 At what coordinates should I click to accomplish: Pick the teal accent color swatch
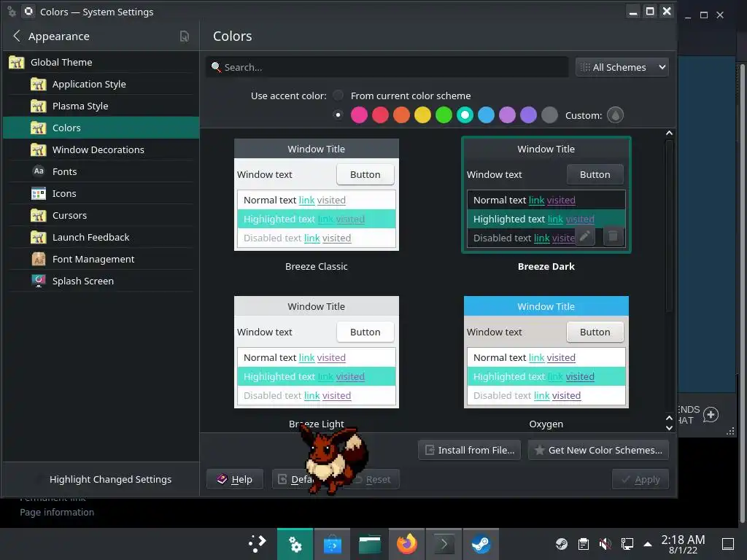tap(465, 114)
